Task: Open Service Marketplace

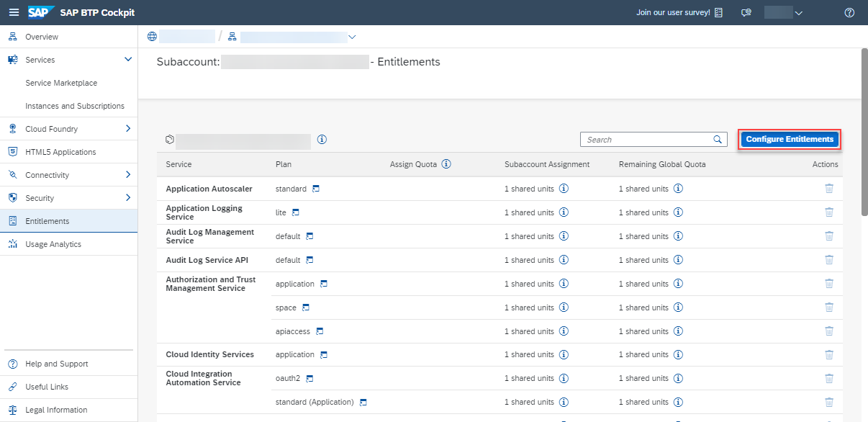Action: click(61, 83)
